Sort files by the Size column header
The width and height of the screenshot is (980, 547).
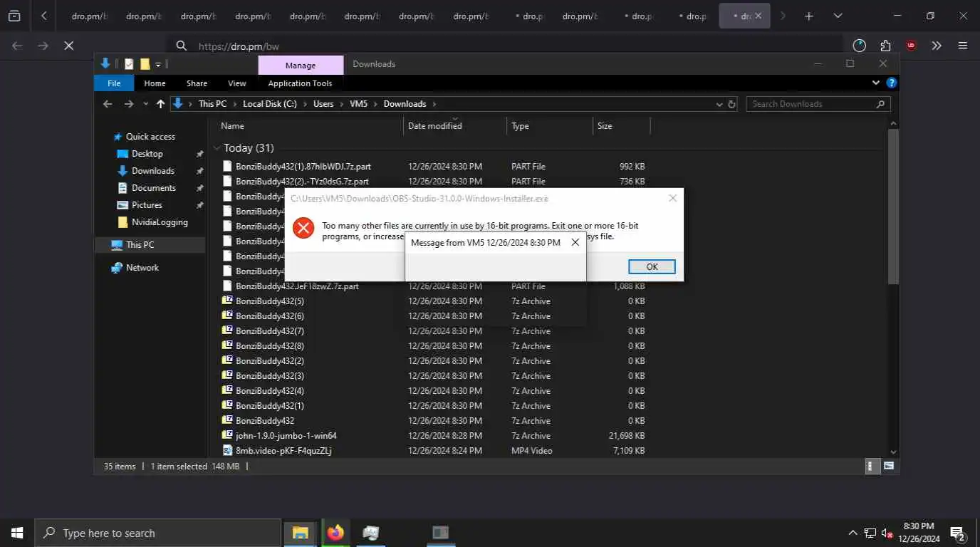pos(621,126)
